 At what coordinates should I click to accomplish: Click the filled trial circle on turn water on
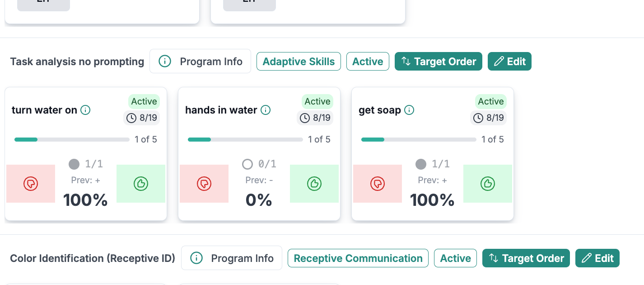[74, 164]
